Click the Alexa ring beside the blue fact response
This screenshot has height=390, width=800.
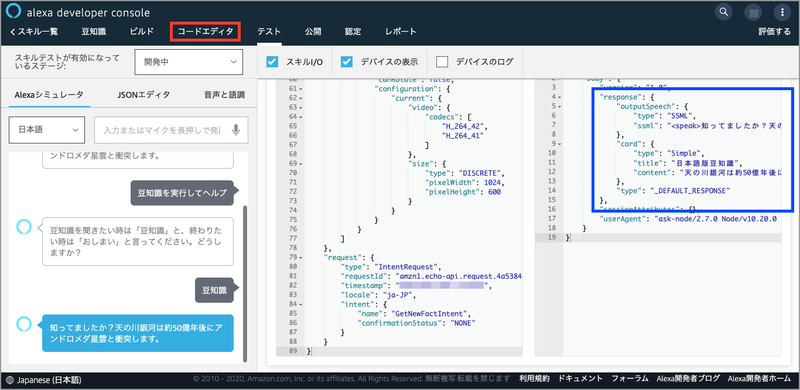(24, 324)
